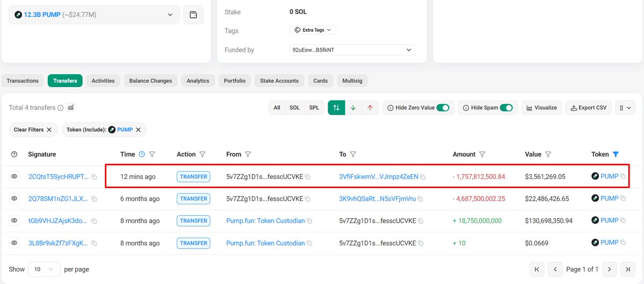Open the Portfolio tab
Image resolution: width=644 pixels, height=284 pixels.
[234, 81]
